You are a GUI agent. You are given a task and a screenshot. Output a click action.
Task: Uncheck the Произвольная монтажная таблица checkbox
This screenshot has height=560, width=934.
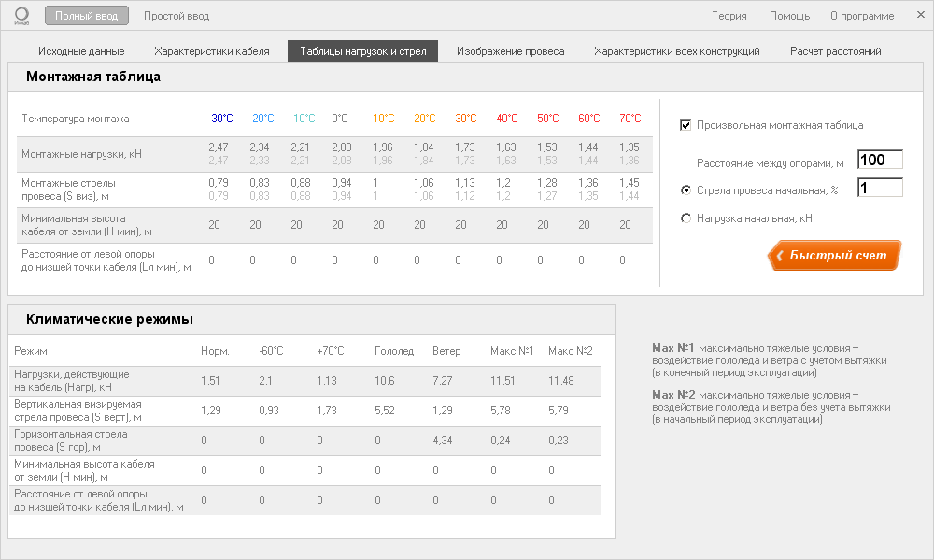[686, 125]
